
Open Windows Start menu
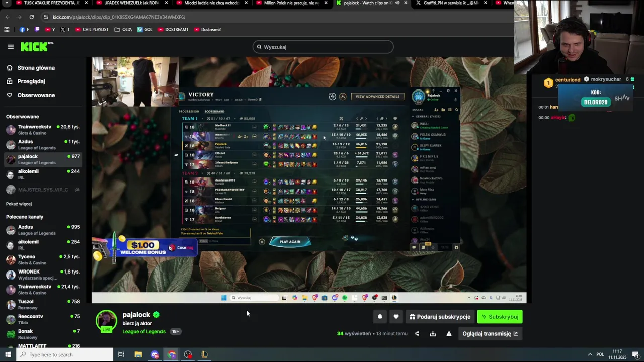[x=8, y=354]
